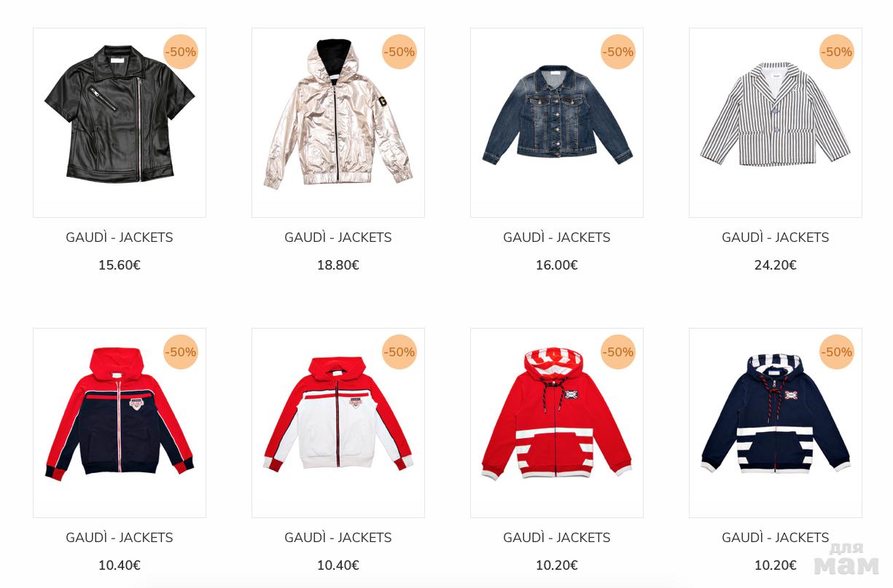Open the GAUDÌ - JACKETS link priced 24.20€
Viewport: 893px width, 588px height.
tap(776, 238)
